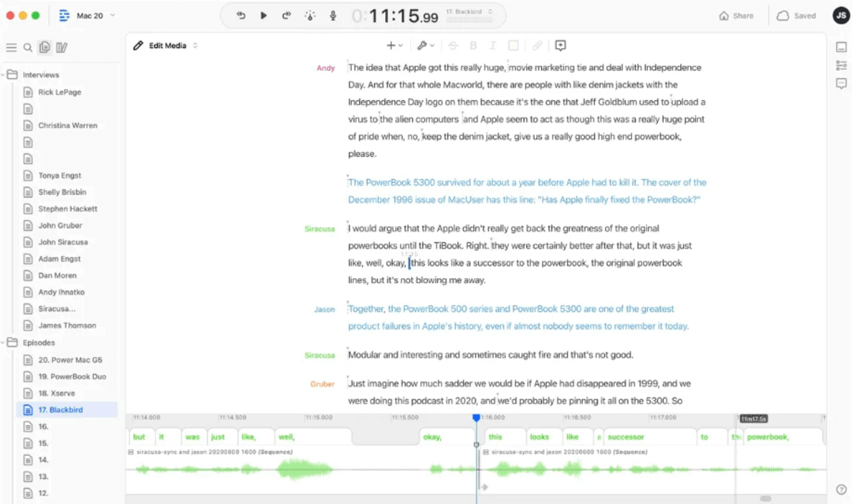Click the Descript app logo icon

[64, 15]
